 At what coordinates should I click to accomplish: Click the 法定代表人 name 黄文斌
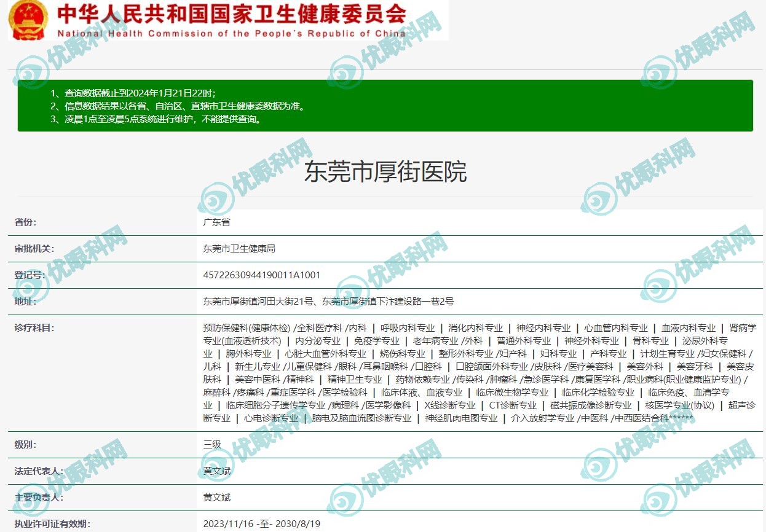tap(217, 471)
